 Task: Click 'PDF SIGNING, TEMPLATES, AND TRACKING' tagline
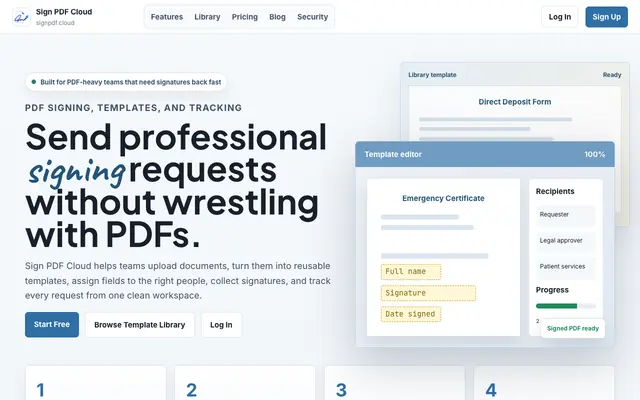(133, 108)
